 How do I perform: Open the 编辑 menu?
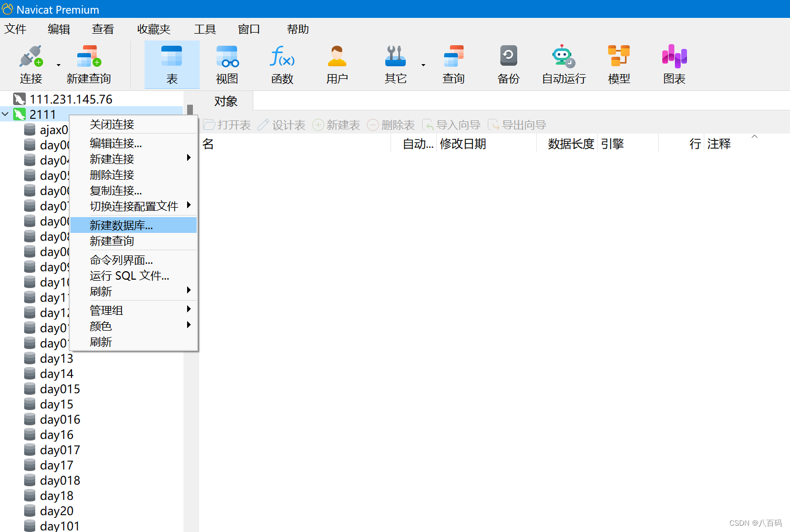coord(59,29)
